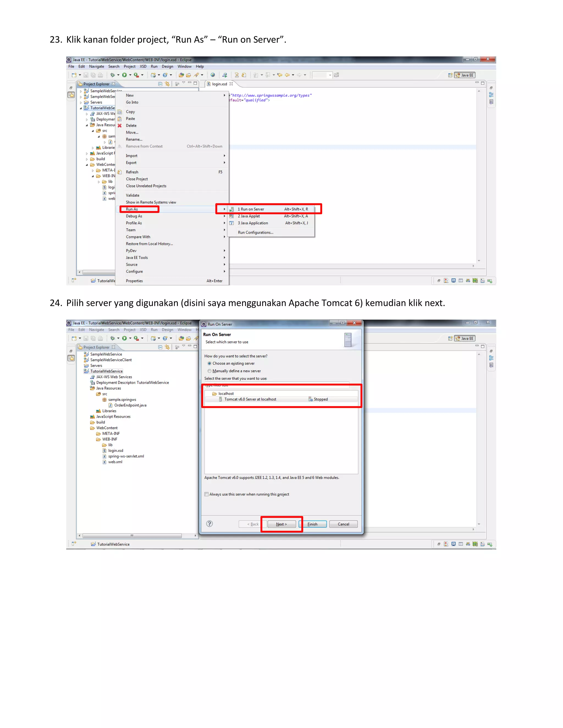
Task: Click the Java Application icon in Run As submenu
Action: coord(231,223)
